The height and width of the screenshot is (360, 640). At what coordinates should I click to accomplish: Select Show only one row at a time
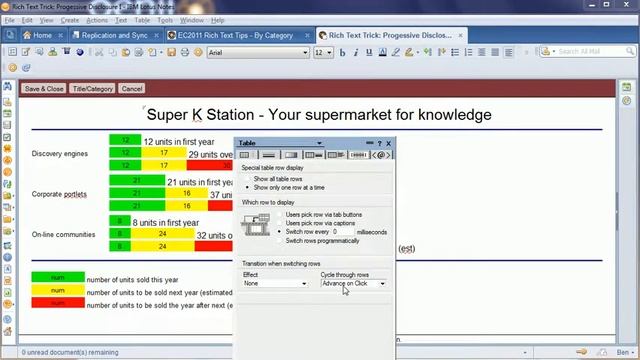284,188
